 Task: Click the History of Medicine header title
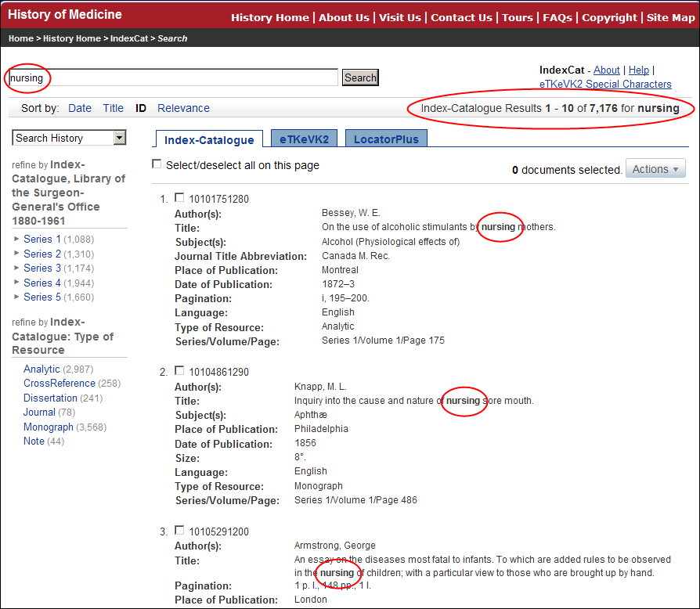(65, 14)
